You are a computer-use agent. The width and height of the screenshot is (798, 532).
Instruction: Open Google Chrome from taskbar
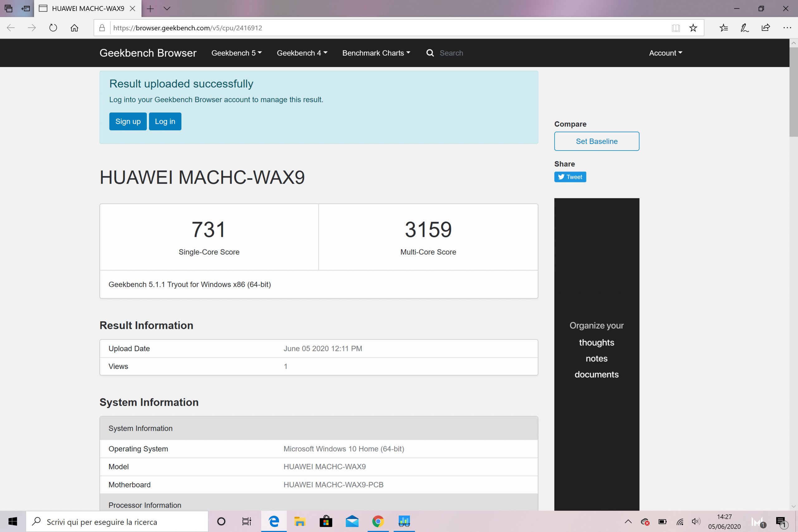pyautogui.click(x=378, y=521)
